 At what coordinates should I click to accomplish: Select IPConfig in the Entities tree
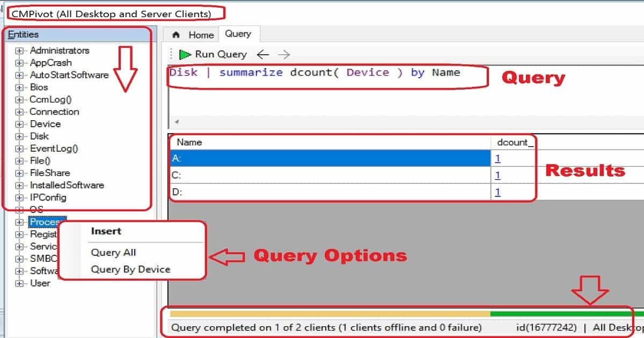(48, 197)
